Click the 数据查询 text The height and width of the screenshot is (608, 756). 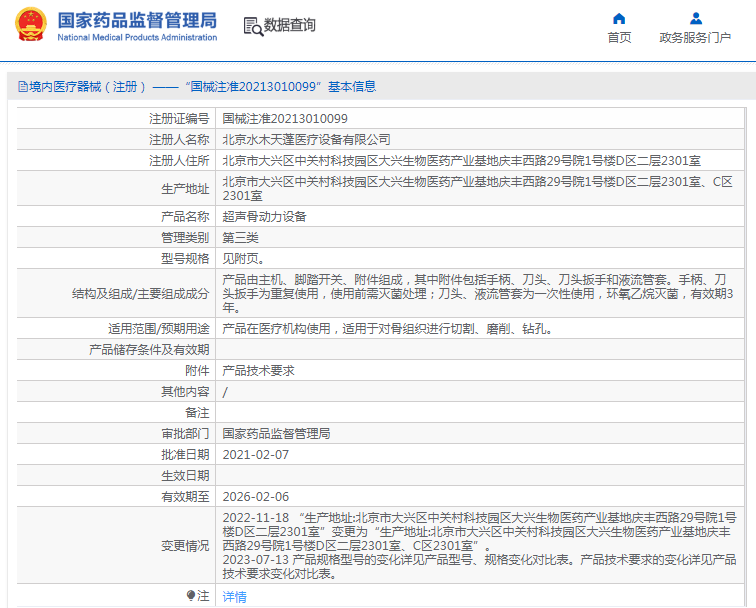pyautogui.click(x=290, y=25)
